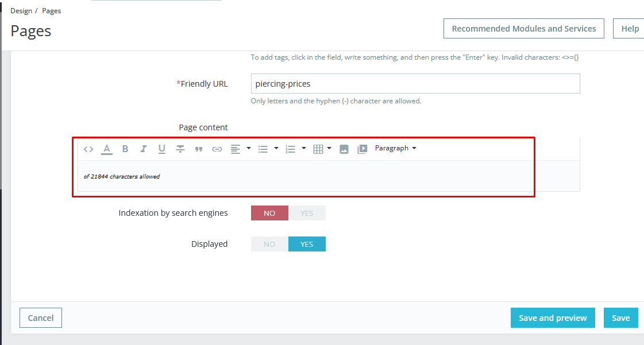This screenshot has width=644, height=345.
Task: Choose the text color tool
Action: pos(107,149)
